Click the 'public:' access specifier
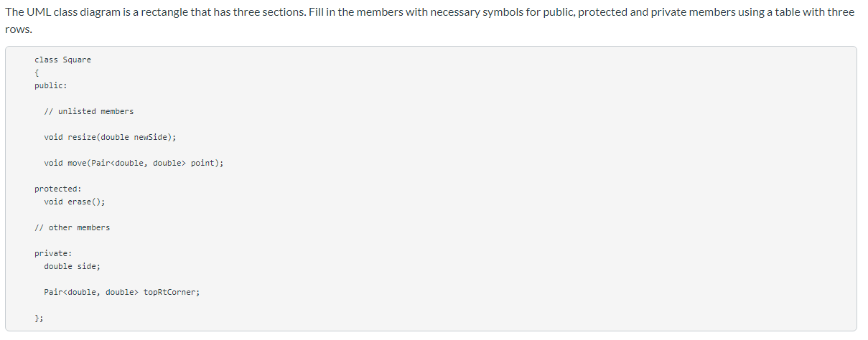Screen dimensions: 868x340 coord(50,85)
